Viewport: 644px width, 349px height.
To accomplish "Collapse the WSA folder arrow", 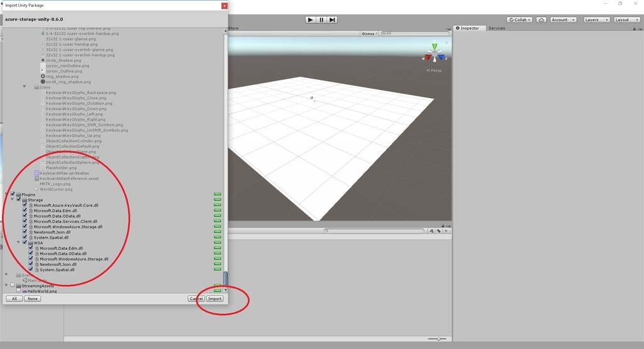I will click(18, 243).
